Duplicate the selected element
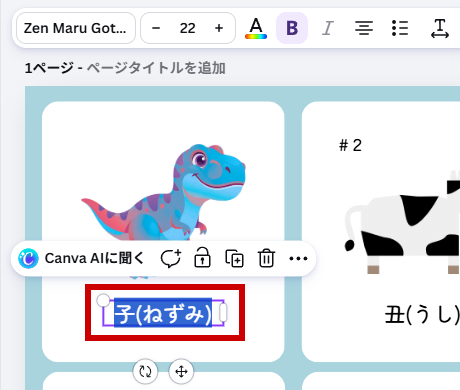 [x=234, y=258]
